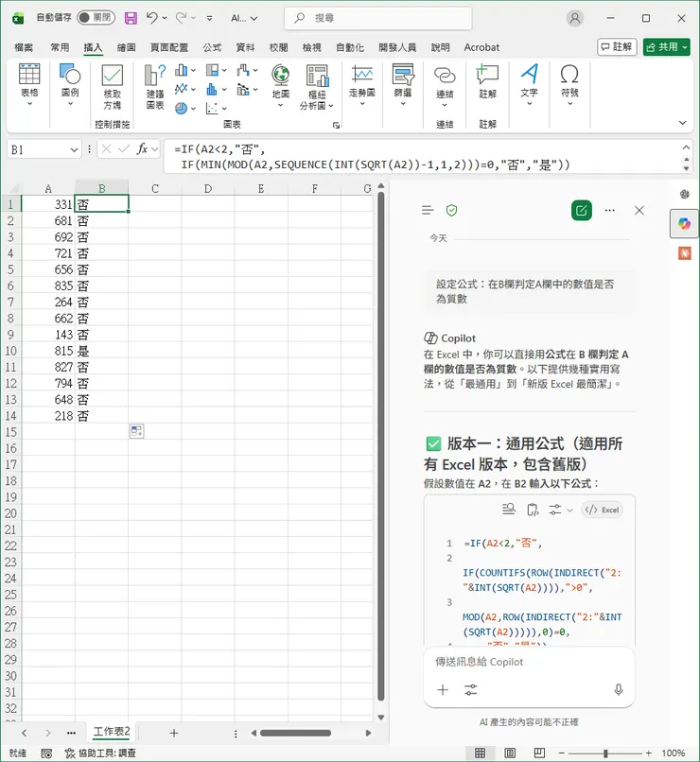Click the 協助工具: 調查 accessibility status
This screenshot has width=700, height=762.
(x=100, y=753)
